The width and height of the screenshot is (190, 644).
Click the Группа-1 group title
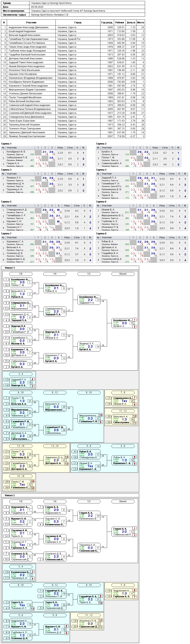[6, 144]
